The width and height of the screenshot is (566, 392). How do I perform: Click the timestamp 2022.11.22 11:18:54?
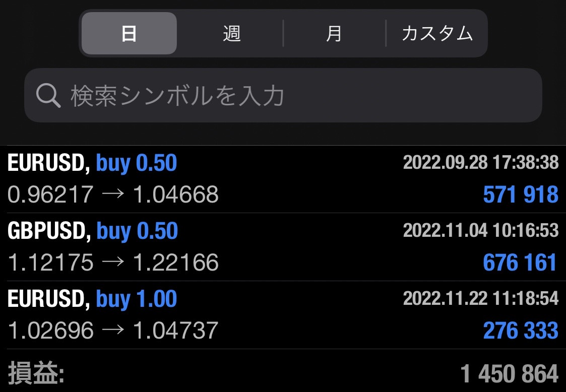coord(481,298)
